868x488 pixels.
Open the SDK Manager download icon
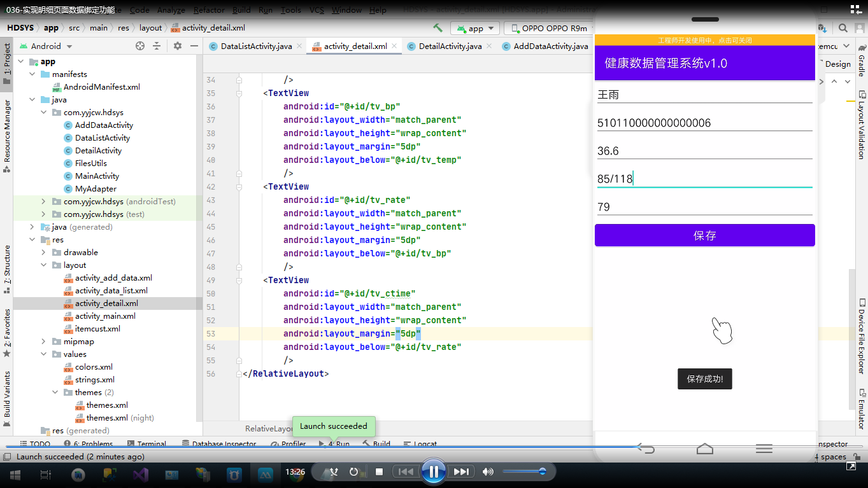coord(823,28)
